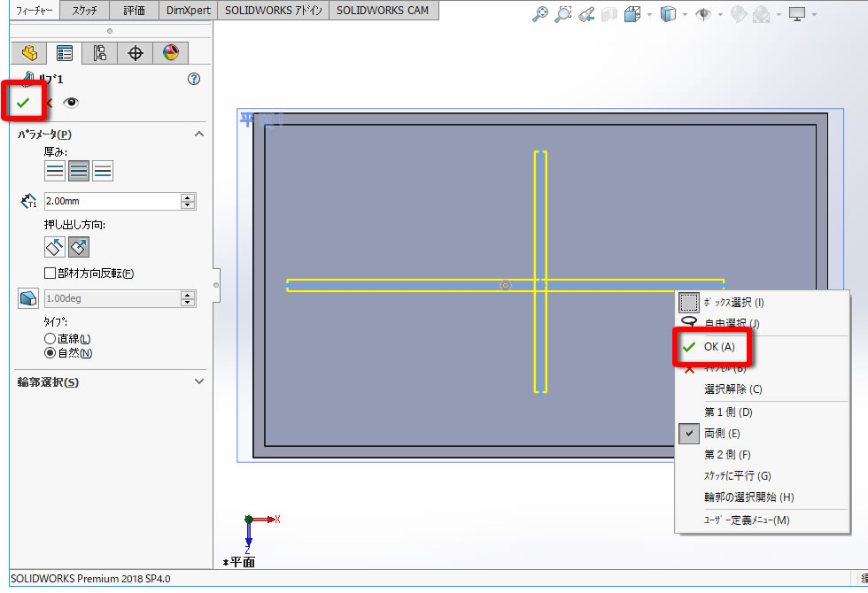Switch to the SOLIDWORKS CAM tab

(383, 10)
